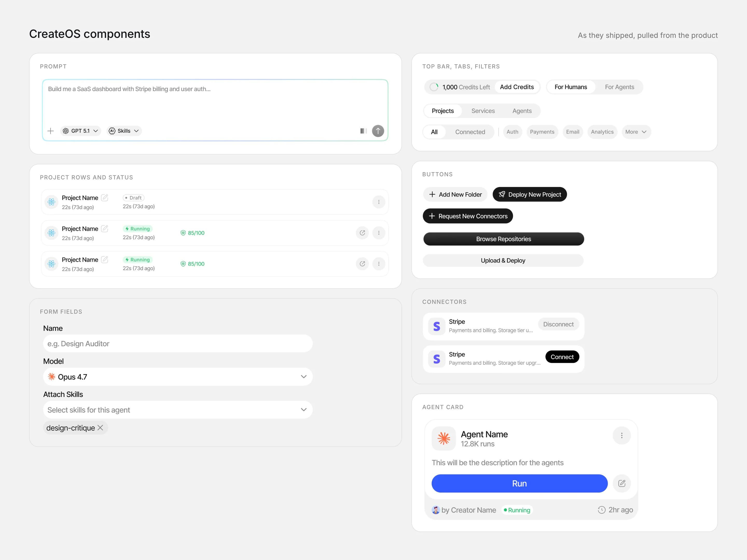747x560 pixels.
Task: Disconnect the Stripe connector
Action: click(x=558, y=324)
